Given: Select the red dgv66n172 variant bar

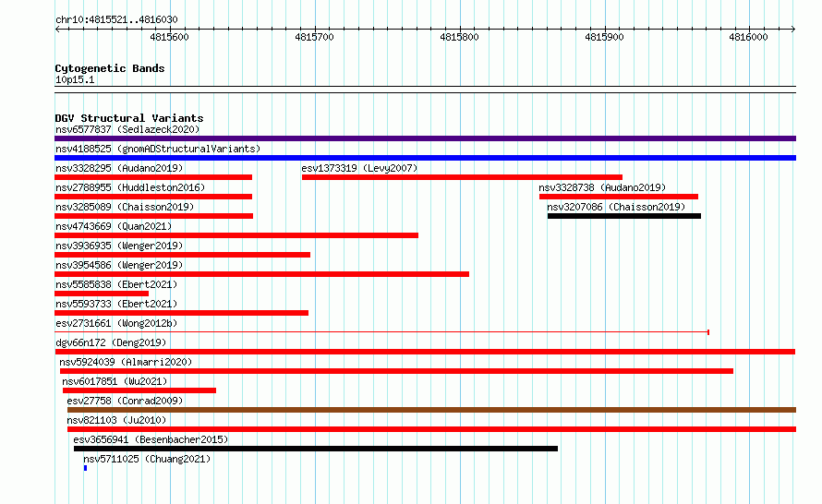Looking at the screenshot, I should [425, 352].
